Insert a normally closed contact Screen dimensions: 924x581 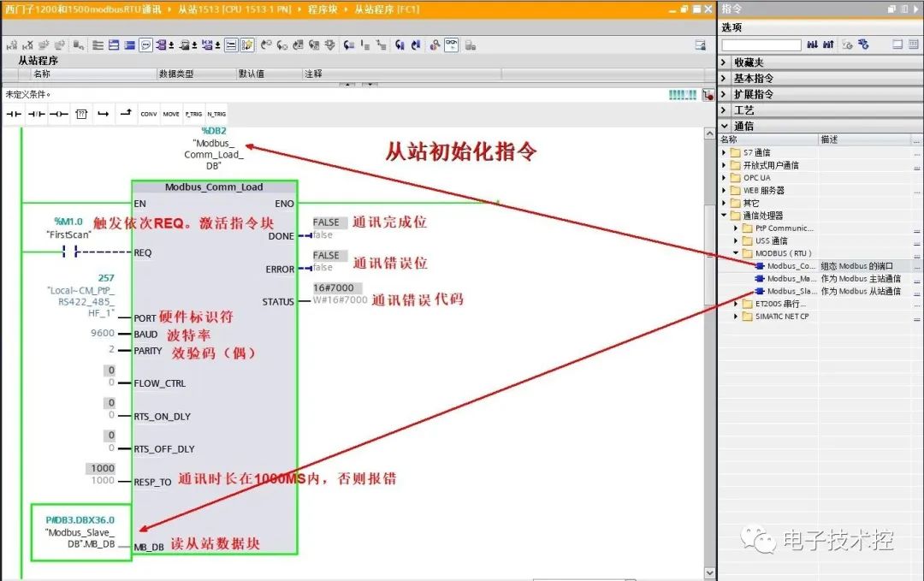37,114
